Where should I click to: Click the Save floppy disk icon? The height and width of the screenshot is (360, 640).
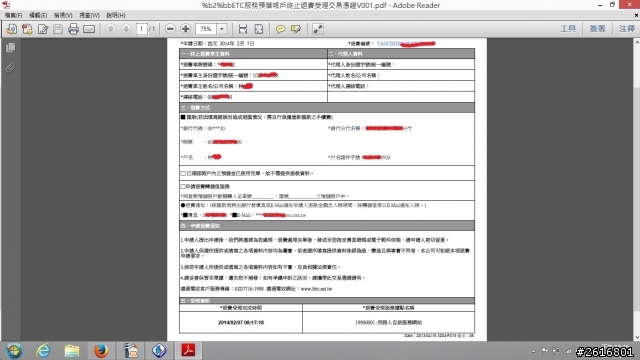58,29
